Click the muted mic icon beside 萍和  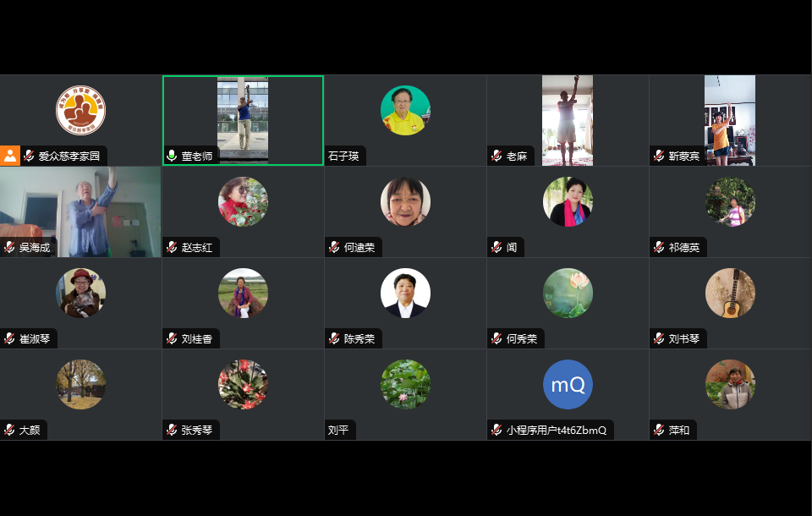coord(659,430)
